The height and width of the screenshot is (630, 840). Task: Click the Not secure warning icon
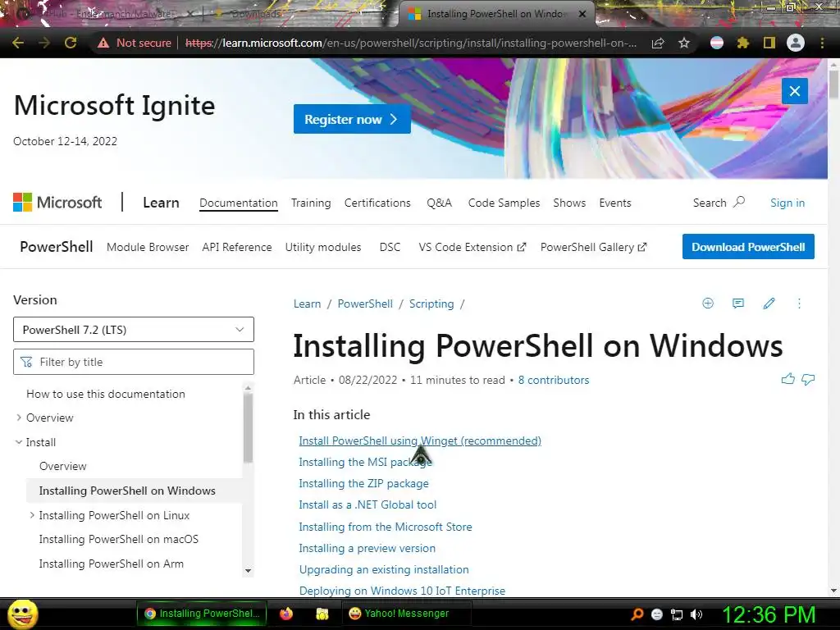[103, 43]
